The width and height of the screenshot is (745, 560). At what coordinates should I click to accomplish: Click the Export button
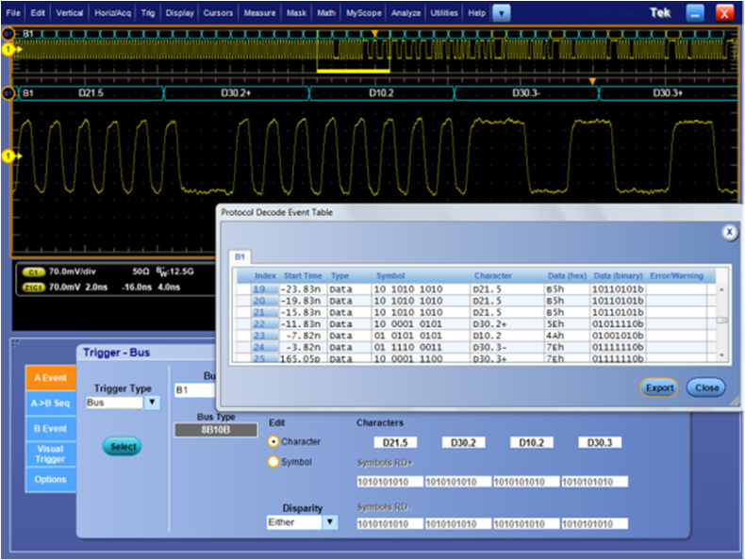click(659, 387)
